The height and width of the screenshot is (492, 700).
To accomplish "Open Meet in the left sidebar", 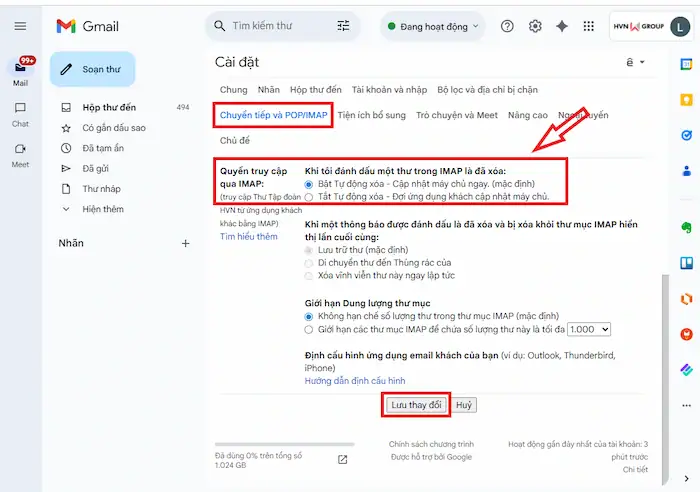I will pyautogui.click(x=20, y=153).
